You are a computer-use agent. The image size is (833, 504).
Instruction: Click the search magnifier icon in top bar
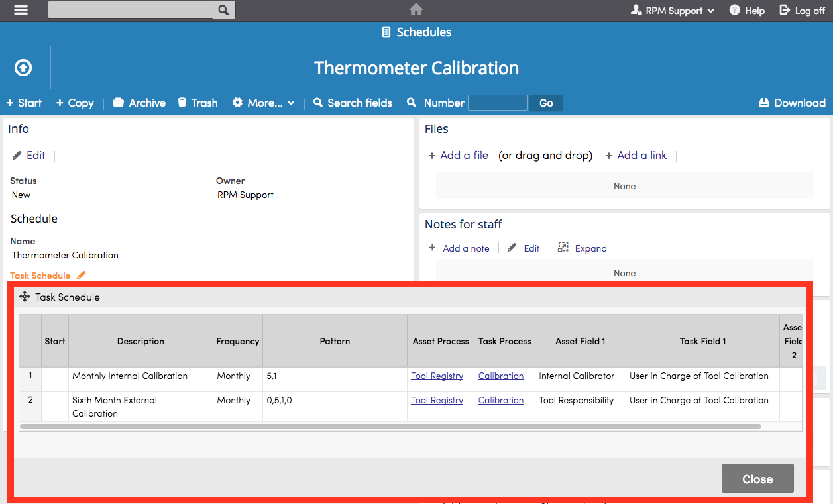click(223, 10)
